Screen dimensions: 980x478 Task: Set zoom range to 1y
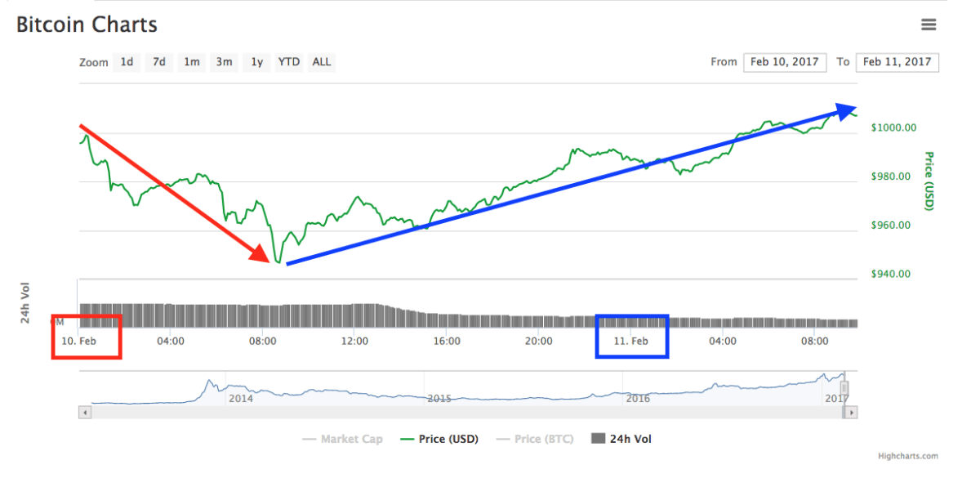coord(256,62)
